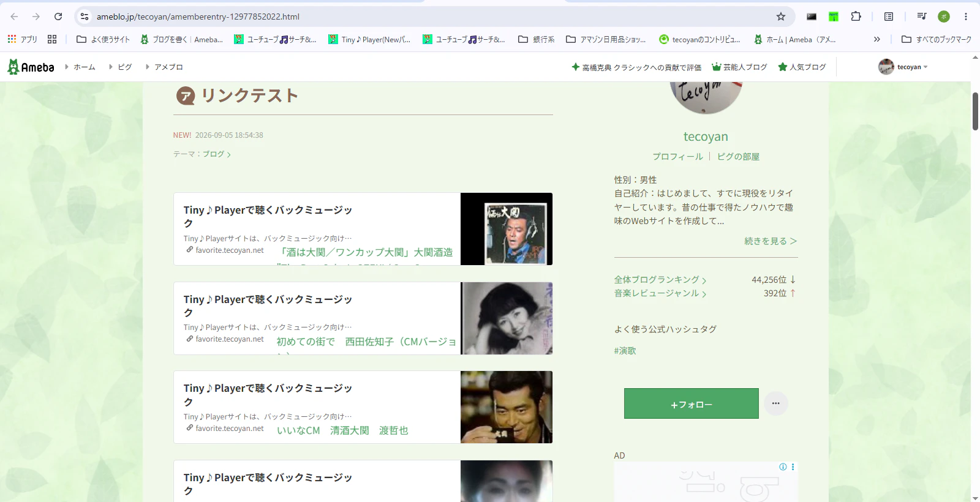Click the page vertical scrollbar thumb
The height and width of the screenshot is (502, 980).
(975, 111)
